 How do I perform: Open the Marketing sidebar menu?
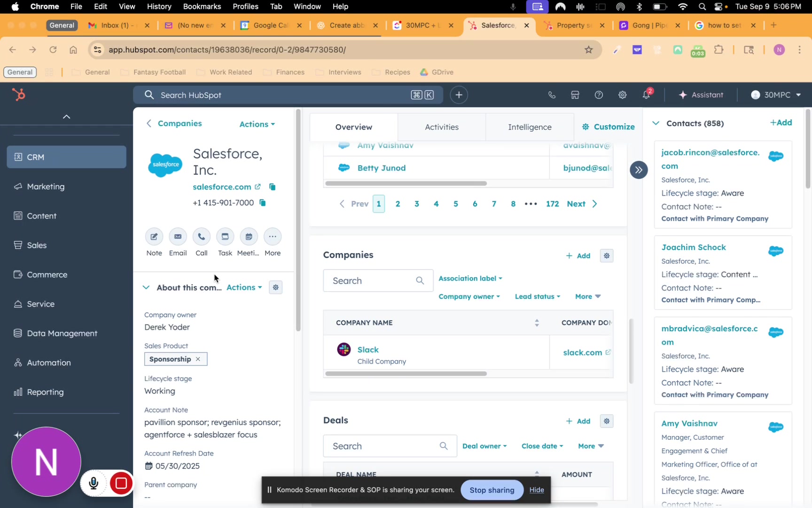[x=66, y=187]
